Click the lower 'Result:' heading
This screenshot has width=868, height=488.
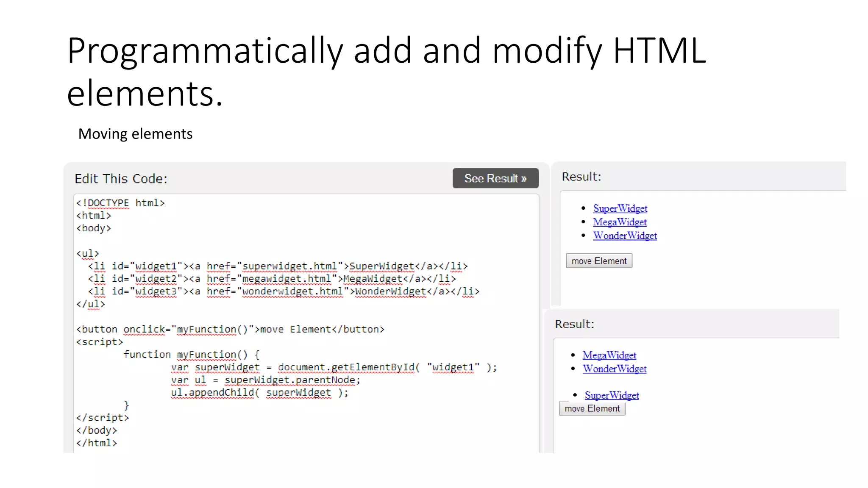click(x=575, y=324)
